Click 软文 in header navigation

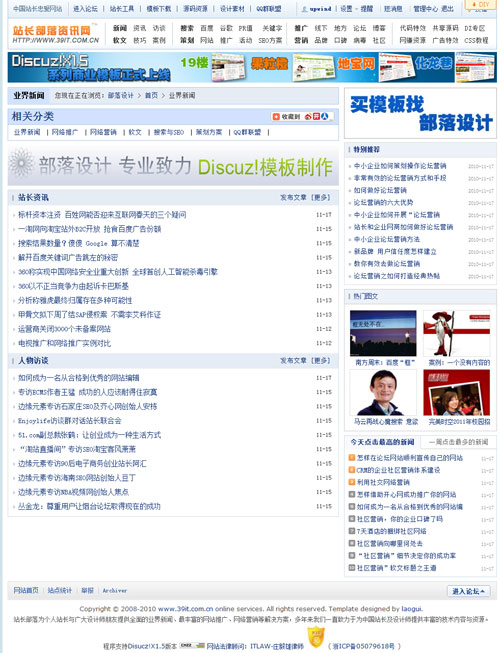(119, 40)
